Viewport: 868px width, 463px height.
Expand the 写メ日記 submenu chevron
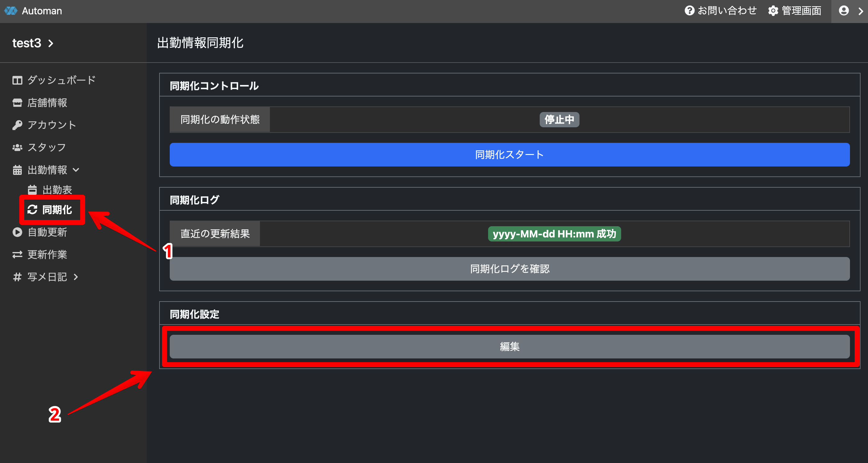(76, 277)
